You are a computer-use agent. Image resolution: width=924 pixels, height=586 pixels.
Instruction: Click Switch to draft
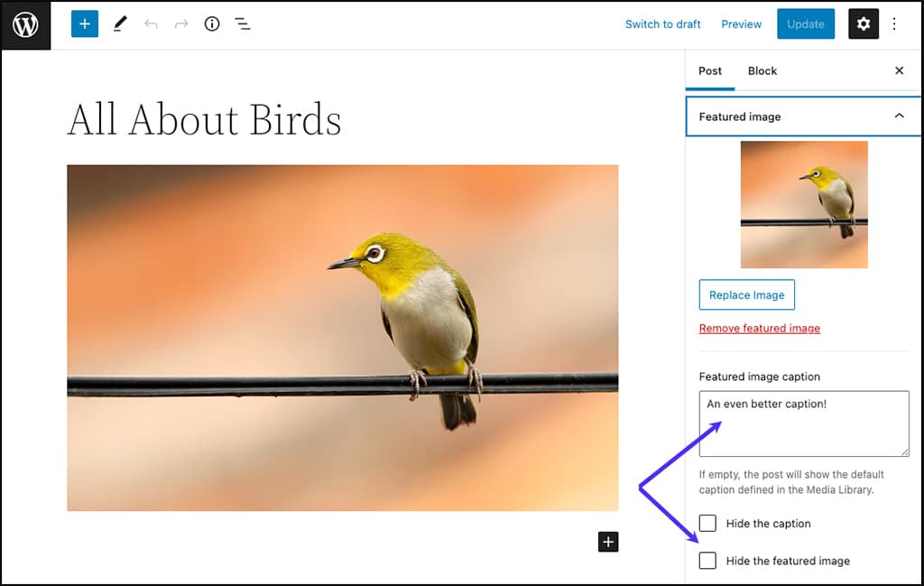(663, 23)
